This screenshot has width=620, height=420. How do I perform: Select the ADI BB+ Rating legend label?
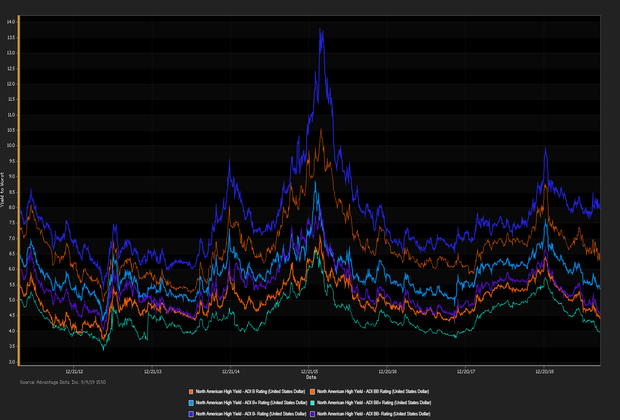click(x=374, y=403)
